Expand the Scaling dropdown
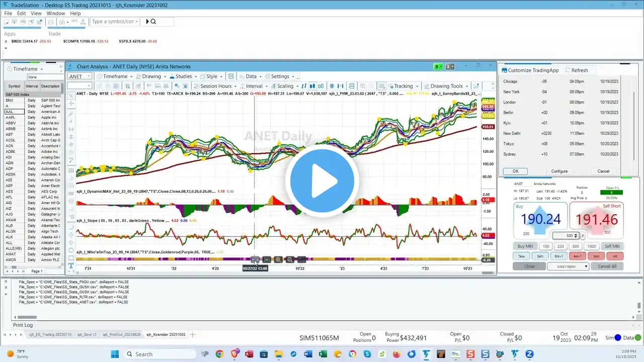644x362 pixels. [286, 86]
